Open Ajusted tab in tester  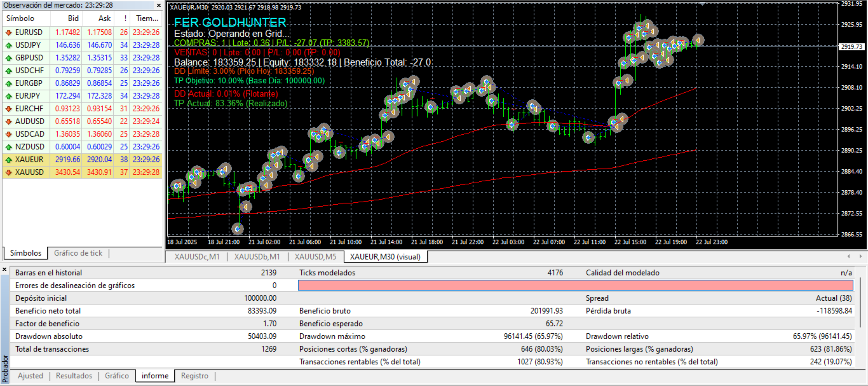(x=31, y=376)
